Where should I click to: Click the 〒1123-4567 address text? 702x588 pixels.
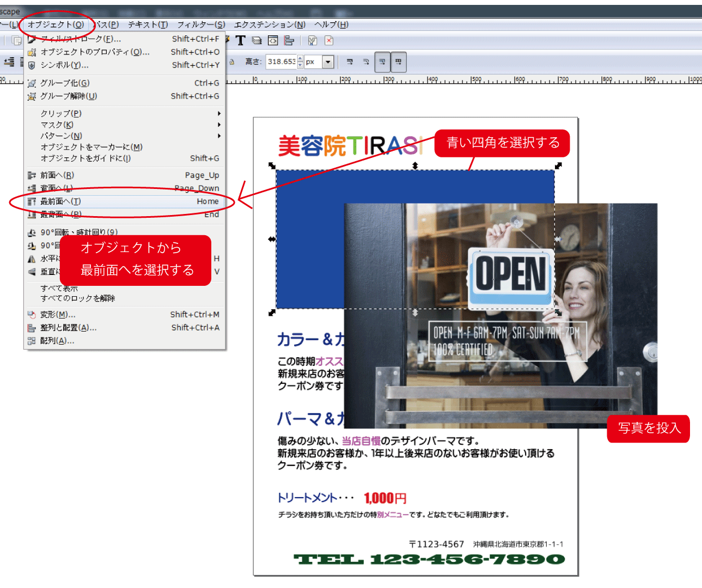point(486,544)
